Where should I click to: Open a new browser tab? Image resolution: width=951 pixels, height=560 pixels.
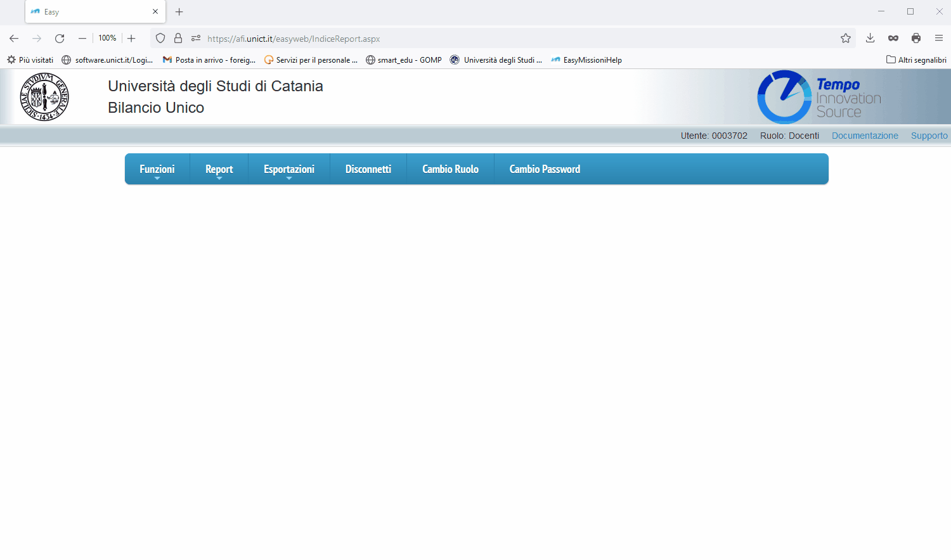point(179,12)
